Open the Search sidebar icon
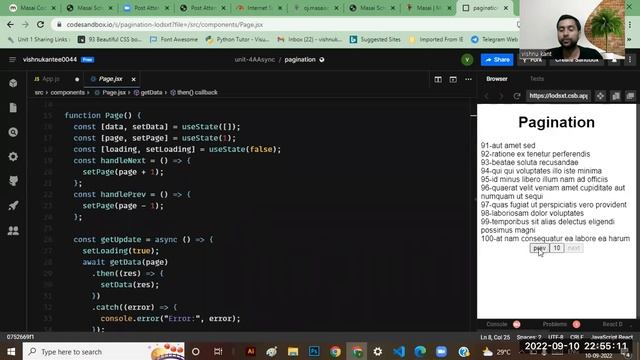Viewport: 640px width, 360px height. point(13,132)
